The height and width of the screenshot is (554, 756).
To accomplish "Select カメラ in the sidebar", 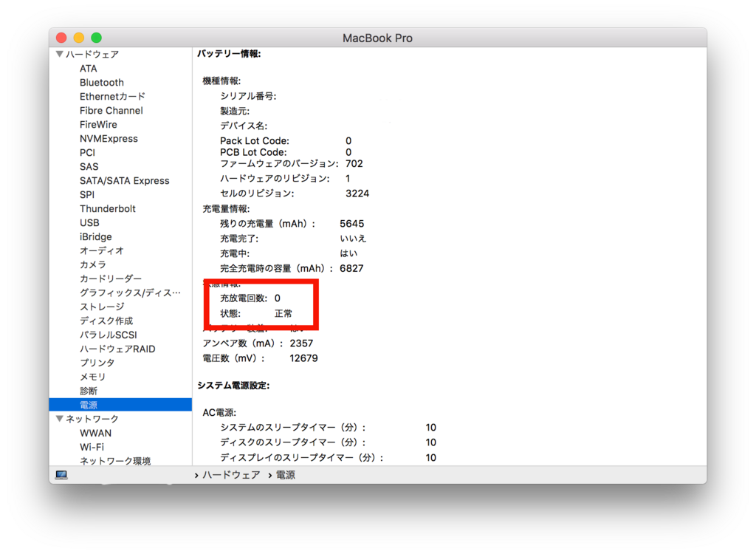I will [x=93, y=264].
